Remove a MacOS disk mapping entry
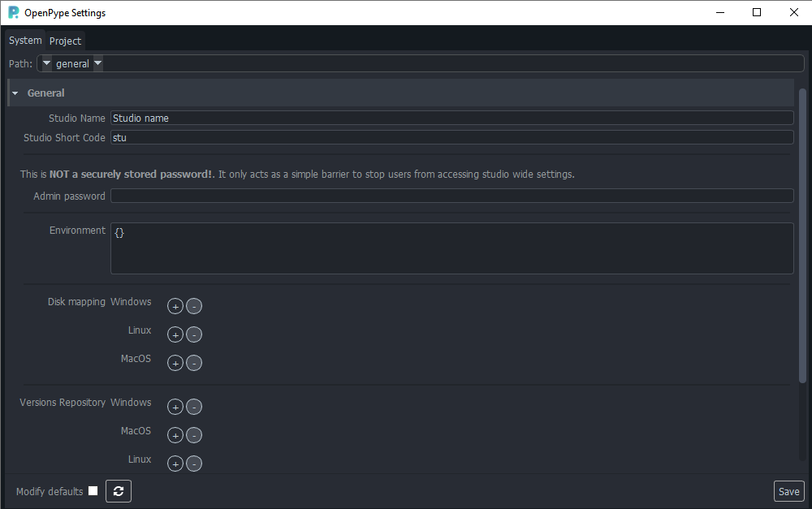The image size is (812, 509). (193, 363)
